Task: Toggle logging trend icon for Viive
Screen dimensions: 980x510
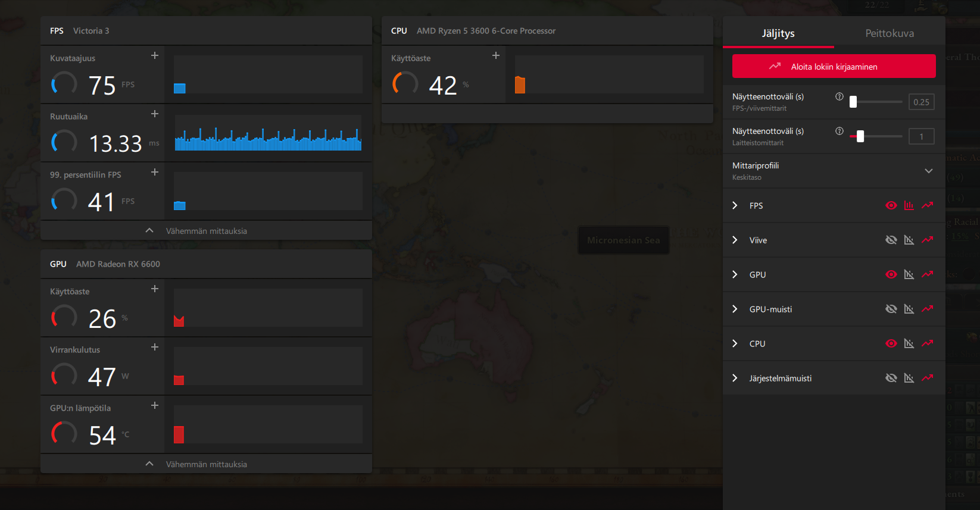Action: 928,240
